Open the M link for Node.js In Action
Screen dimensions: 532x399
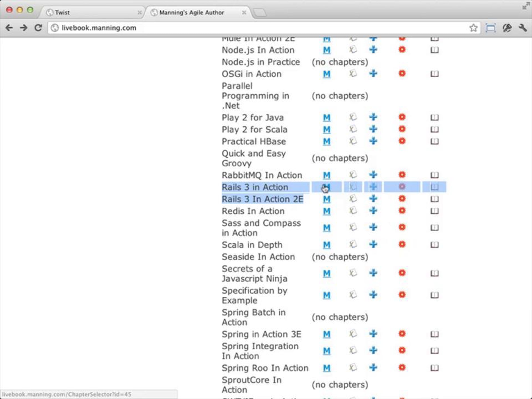click(x=326, y=50)
